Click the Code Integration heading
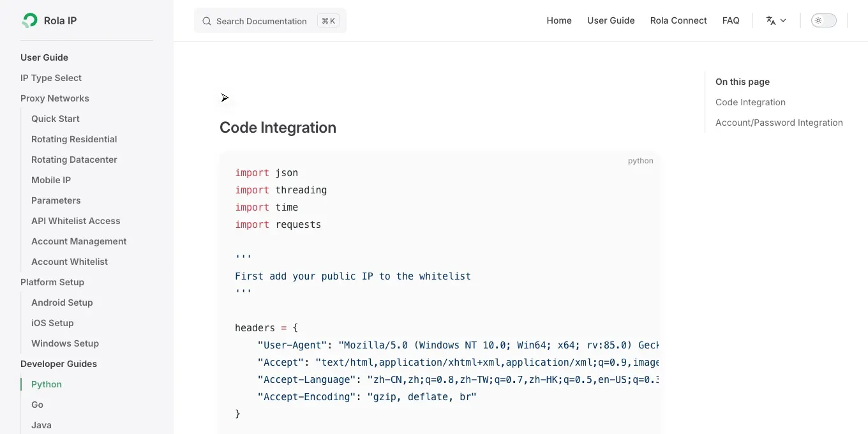Image resolution: width=868 pixels, height=434 pixels. pyautogui.click(x=278, y=128)
